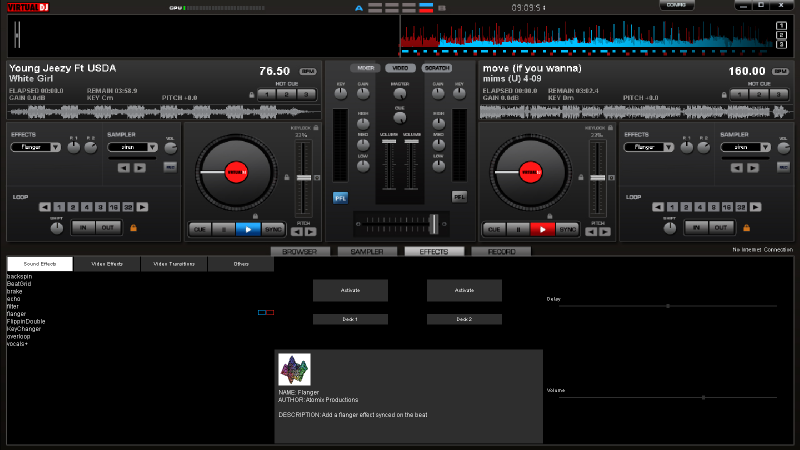800x450 pixels.
Task: Pause the right deck
Action: [x=518, y=230]
